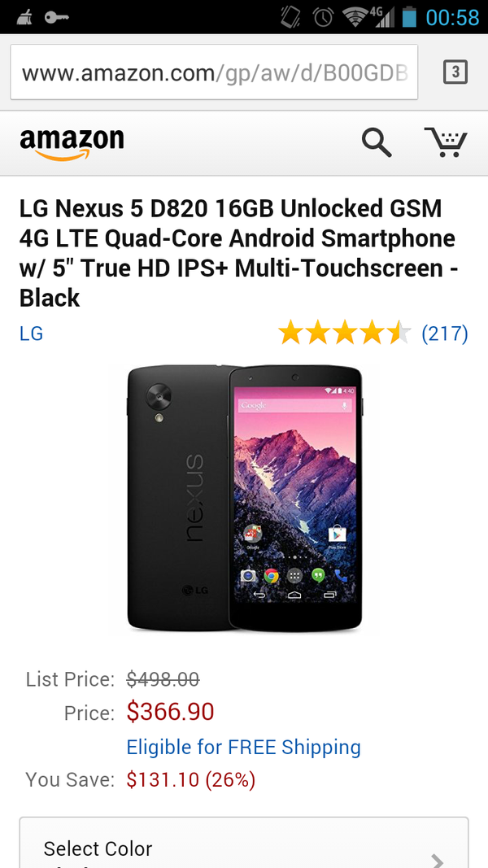Tap the vibrate mode status icon
The image size is (488, 868).
pyautogui.click(x=290, y=17)
